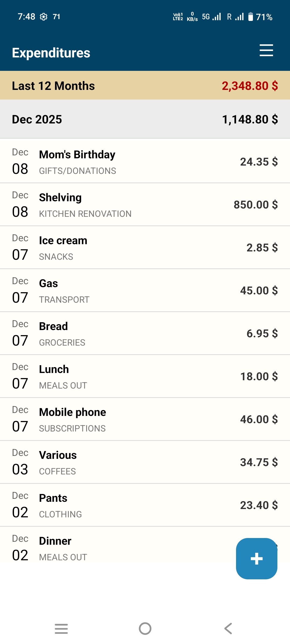Viewport: 290px width, 644px height.
Task: Open the Bread groceries entry
Action: coord(145,333)
